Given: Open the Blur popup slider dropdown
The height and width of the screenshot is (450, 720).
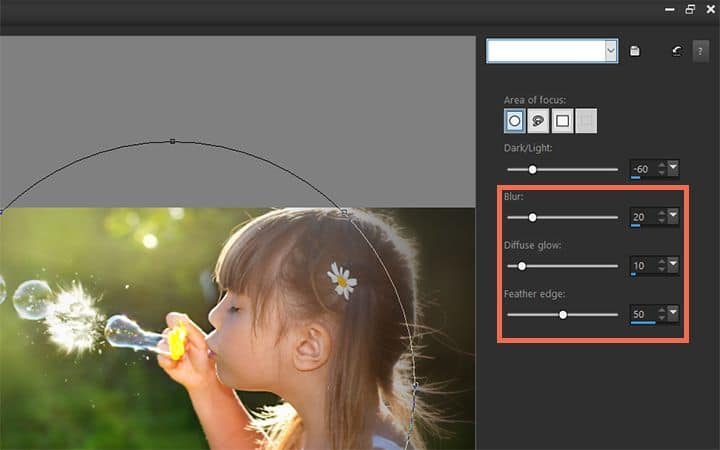Looking at the screenshot, I should click(x=673, y=215).
